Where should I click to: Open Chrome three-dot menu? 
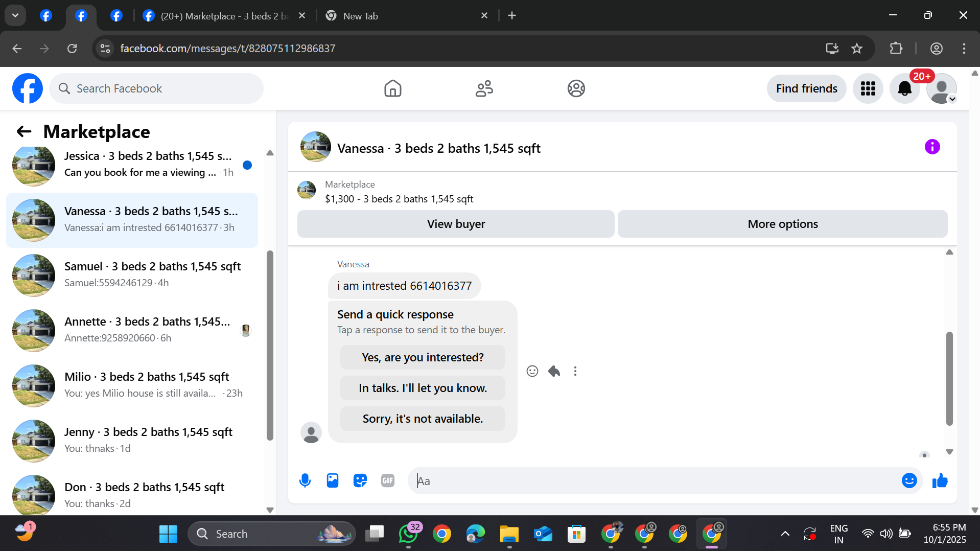pos(964,49)
